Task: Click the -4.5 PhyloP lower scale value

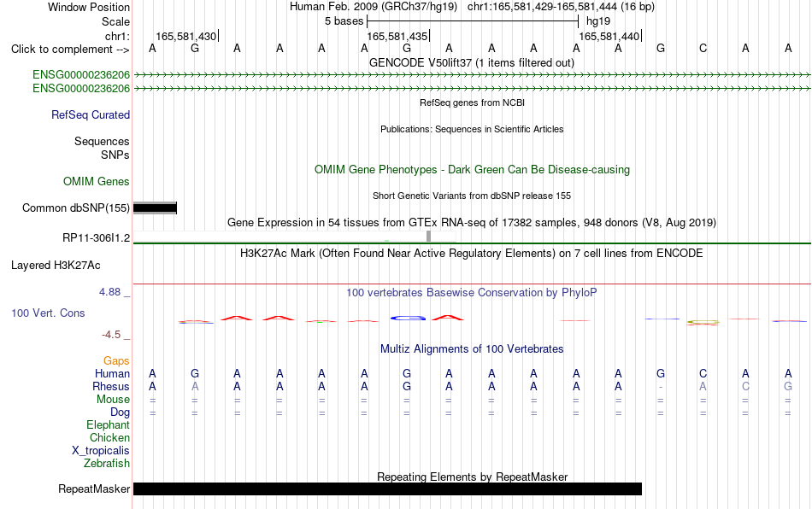Action: 111,335
